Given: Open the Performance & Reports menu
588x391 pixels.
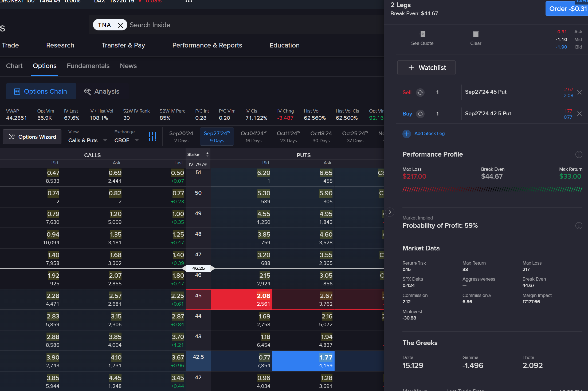Looking at the screenshot, I should (x=207, y=45).
